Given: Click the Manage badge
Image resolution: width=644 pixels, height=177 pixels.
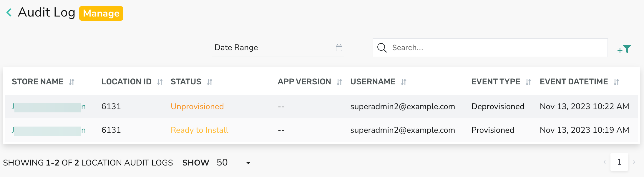Looking at the screenshot, I should pos(101,13).
